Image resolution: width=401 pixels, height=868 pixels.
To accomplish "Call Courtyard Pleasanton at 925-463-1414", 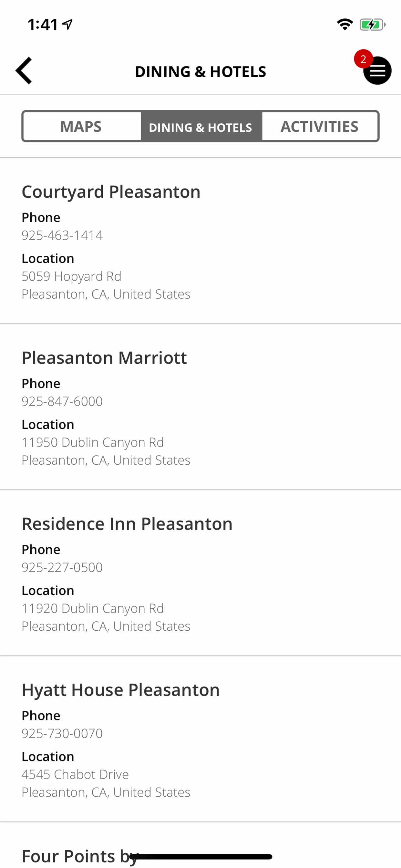I will coord(62,235).
